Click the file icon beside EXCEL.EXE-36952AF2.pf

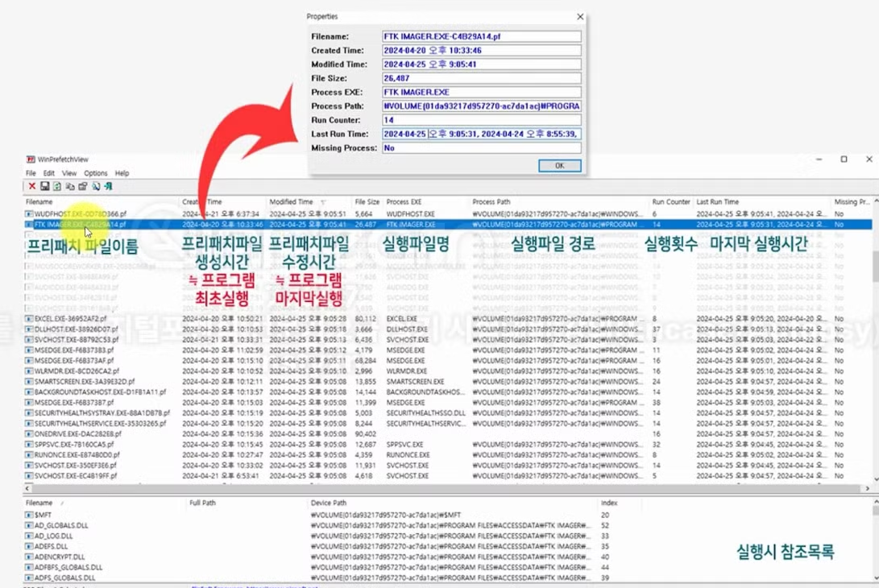[28, 319]
